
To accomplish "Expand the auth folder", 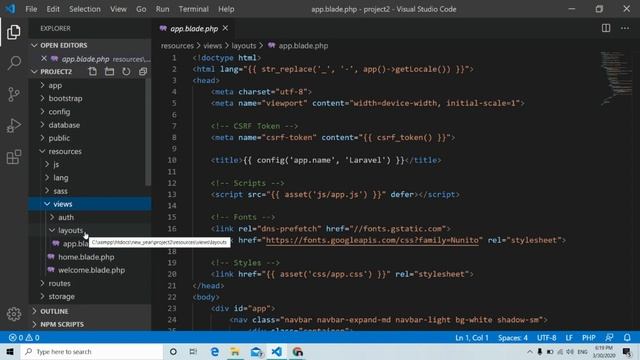I will pyautogui.click(x=90, y=217).
